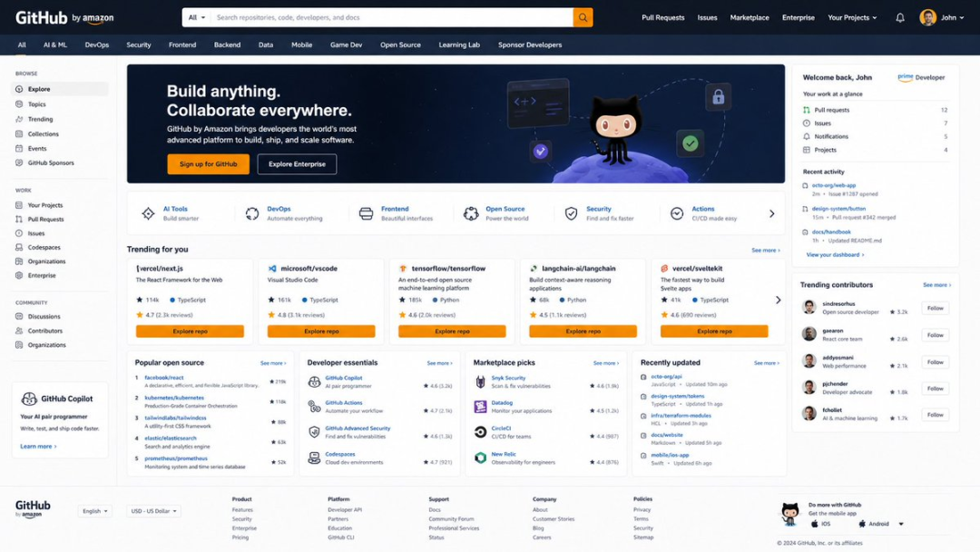Click the Collections sidebar icon
This screenshot has width=980, height=552.
pos(19,133)
